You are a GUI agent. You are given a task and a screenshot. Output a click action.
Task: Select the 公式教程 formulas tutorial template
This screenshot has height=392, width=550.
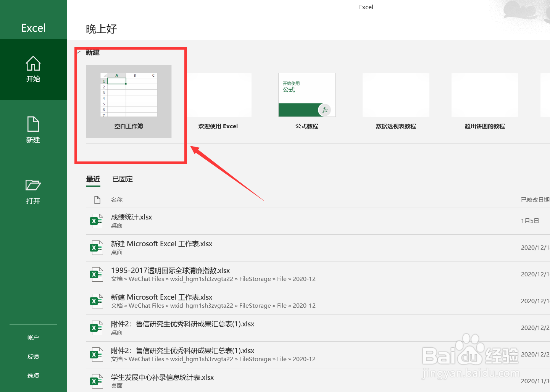(x=306, y=95)
